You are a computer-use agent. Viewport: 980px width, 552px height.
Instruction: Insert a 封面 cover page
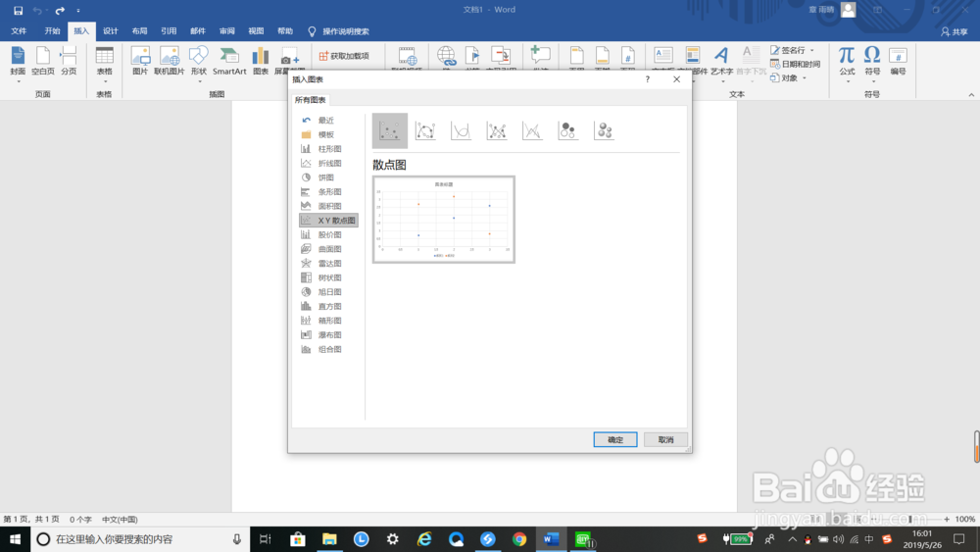18,65
